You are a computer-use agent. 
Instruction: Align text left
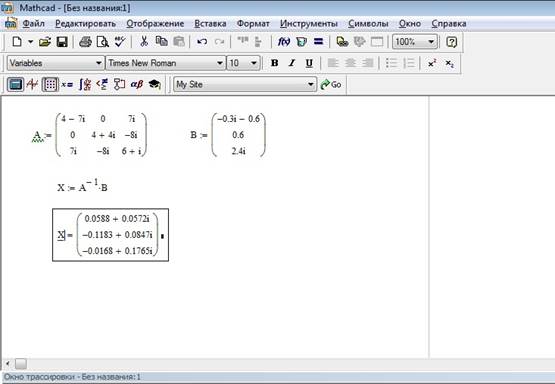333,63
